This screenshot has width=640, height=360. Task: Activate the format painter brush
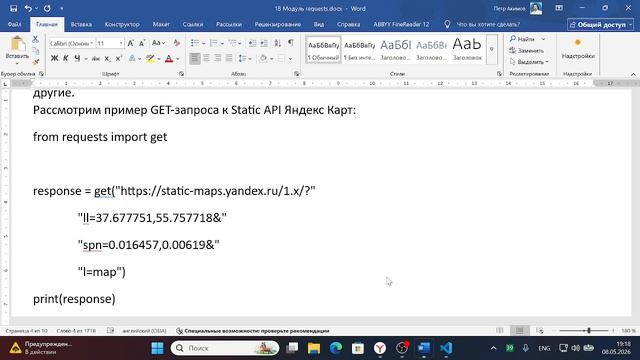36,62
